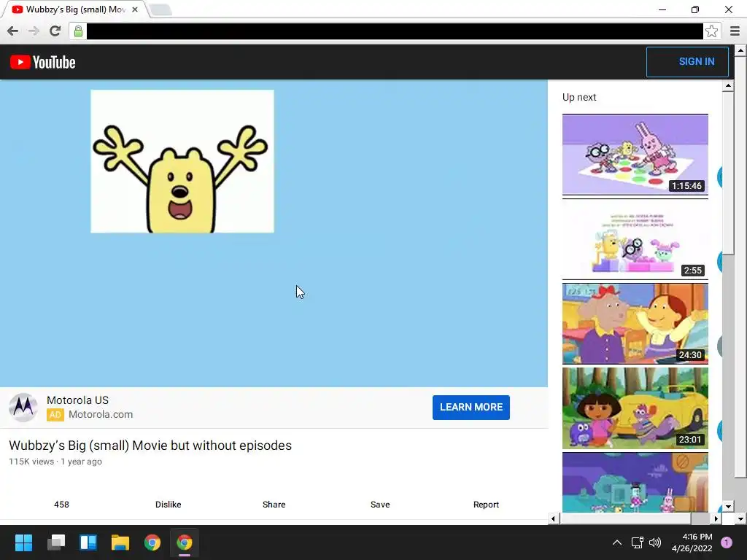Viewport: 747px width, 560px height.
Task: Click the Share button
Action: tap(274, 505)
